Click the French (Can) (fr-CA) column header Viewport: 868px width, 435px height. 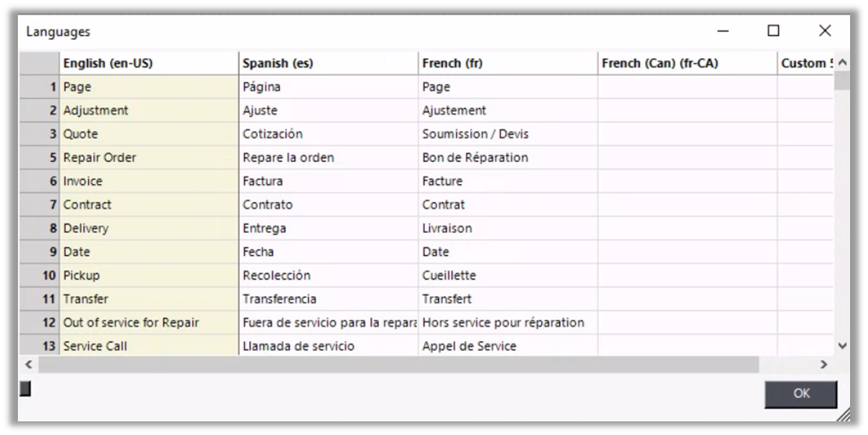point(687,63)
